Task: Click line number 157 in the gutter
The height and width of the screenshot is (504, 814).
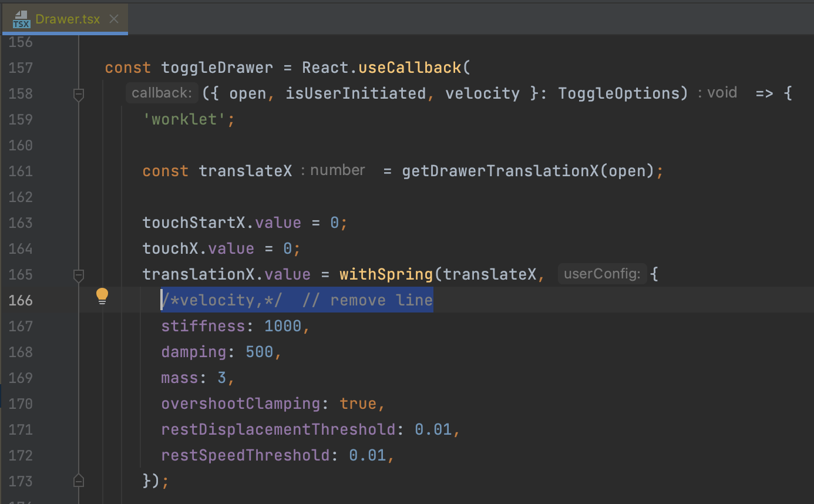Action: pyautogui.click(x=21, y=68)
